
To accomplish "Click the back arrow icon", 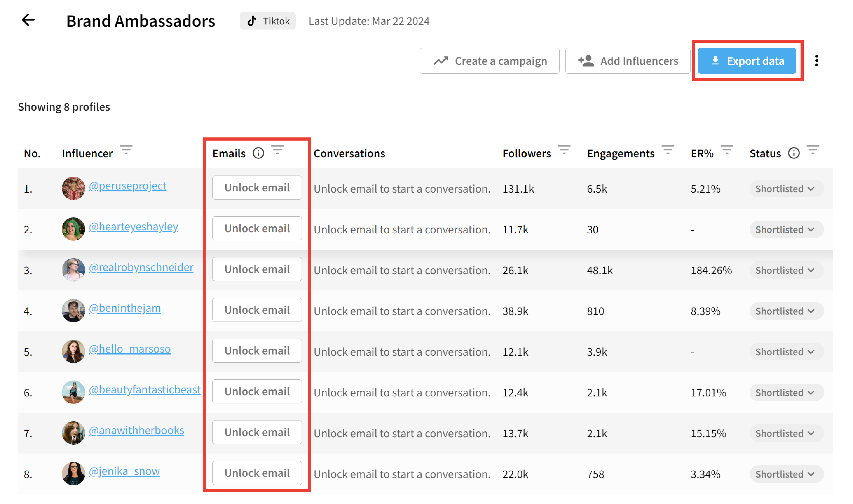I will point(28,20).
